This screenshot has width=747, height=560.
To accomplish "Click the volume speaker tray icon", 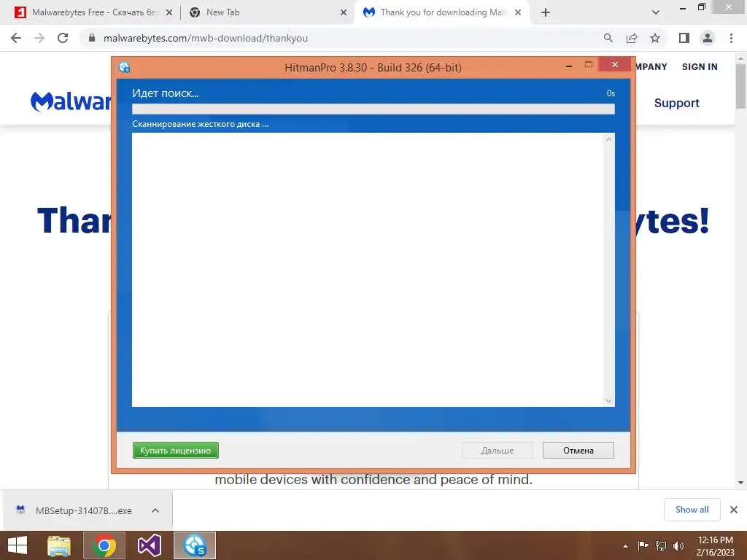I will [x=678, y=545].
